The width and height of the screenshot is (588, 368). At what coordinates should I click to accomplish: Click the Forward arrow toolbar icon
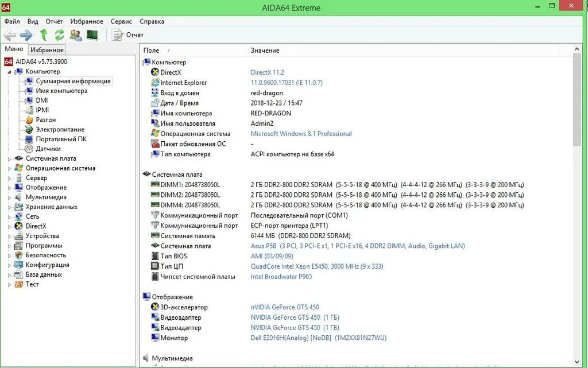(x=26, y=35)
